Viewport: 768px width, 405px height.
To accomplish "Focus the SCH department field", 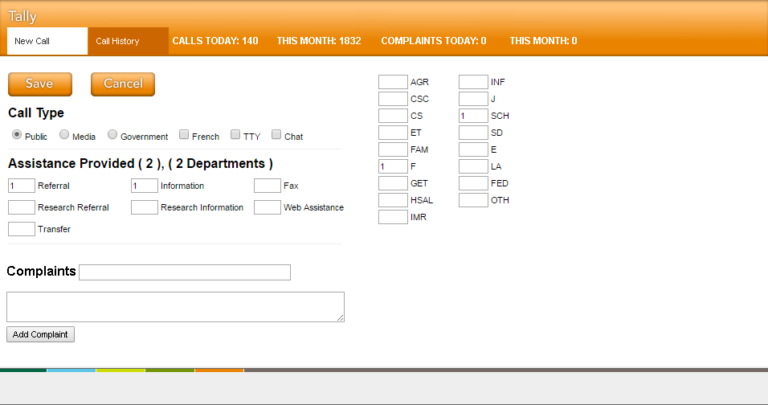I will click(x=474, y=116).
